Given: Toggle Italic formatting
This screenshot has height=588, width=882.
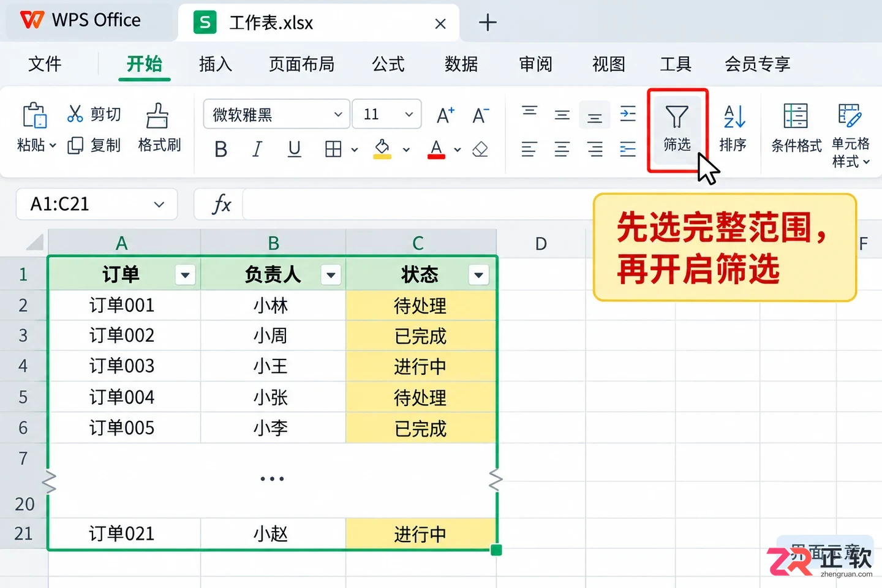Looking at the screenshot, I should [257, 149].
